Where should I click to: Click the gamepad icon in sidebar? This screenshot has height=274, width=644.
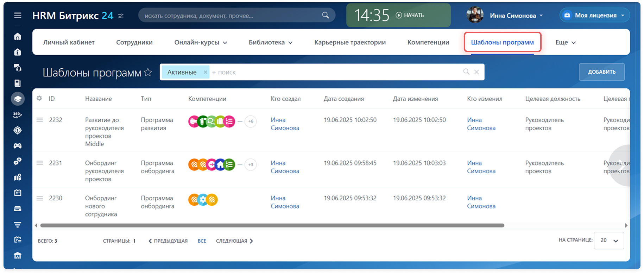18,146
